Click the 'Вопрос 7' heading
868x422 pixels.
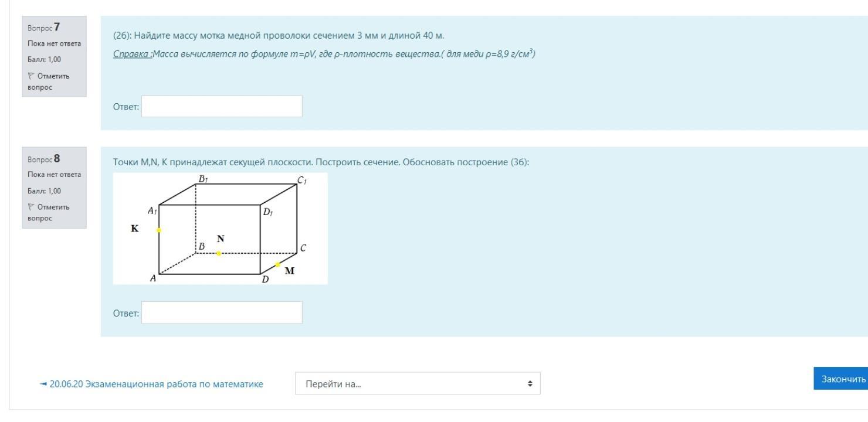(x=44, y=28)
